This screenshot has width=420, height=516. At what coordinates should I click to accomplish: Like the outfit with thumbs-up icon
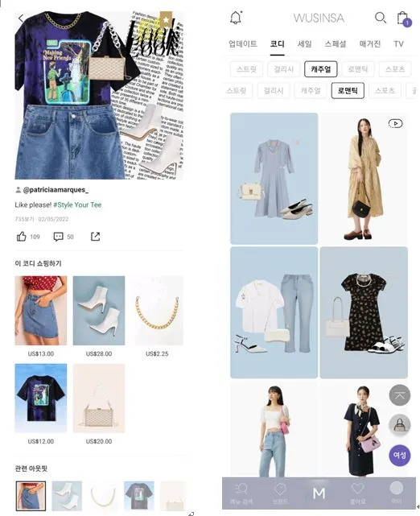[x=22, y=237]
